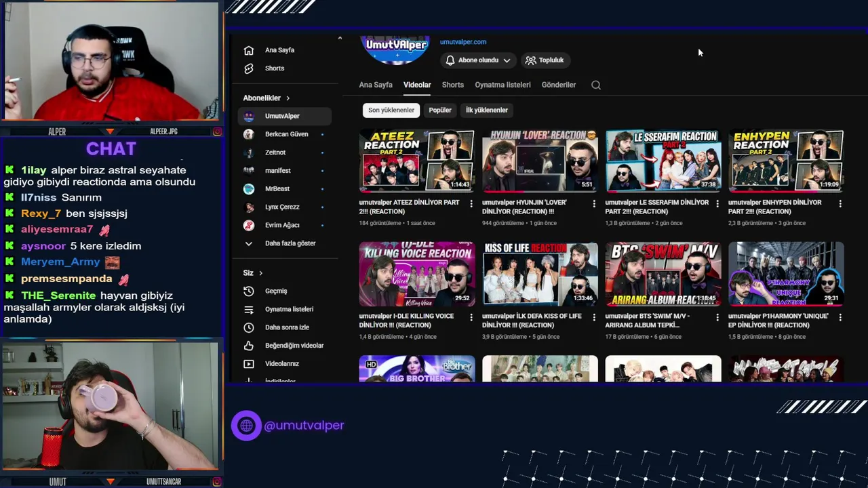Open Evrim Ağacı channel avatar
This screenshot has width=868, height=488.
pyautogui.click(x=249, y=225)
